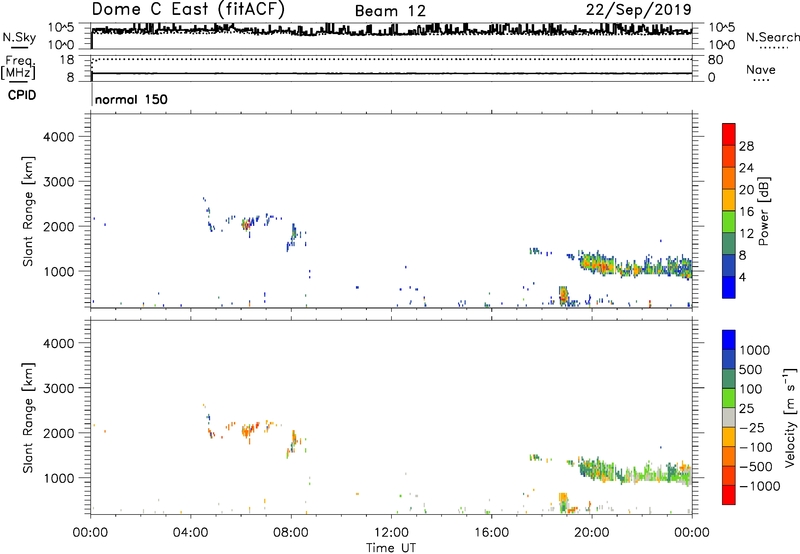Image resolution: width=800 pixels, height=554 pixels.
Task: Click the '12:00' time tick label
Action: point(391,533)
